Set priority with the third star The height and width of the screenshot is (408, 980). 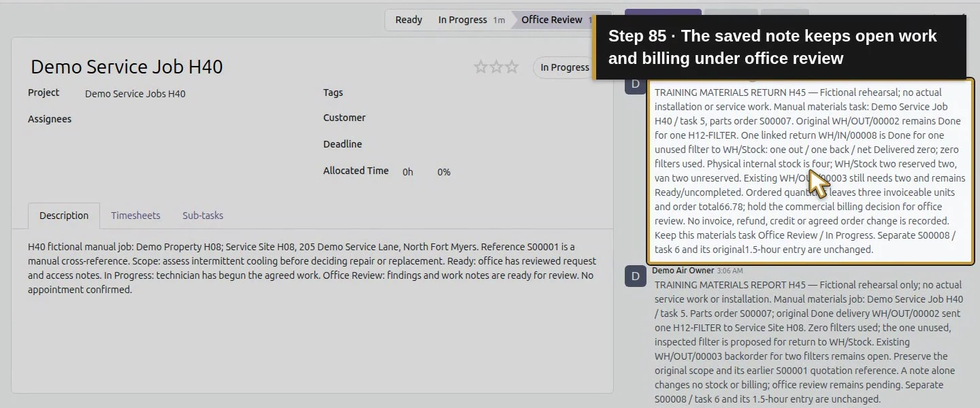(x=512, y=67)
